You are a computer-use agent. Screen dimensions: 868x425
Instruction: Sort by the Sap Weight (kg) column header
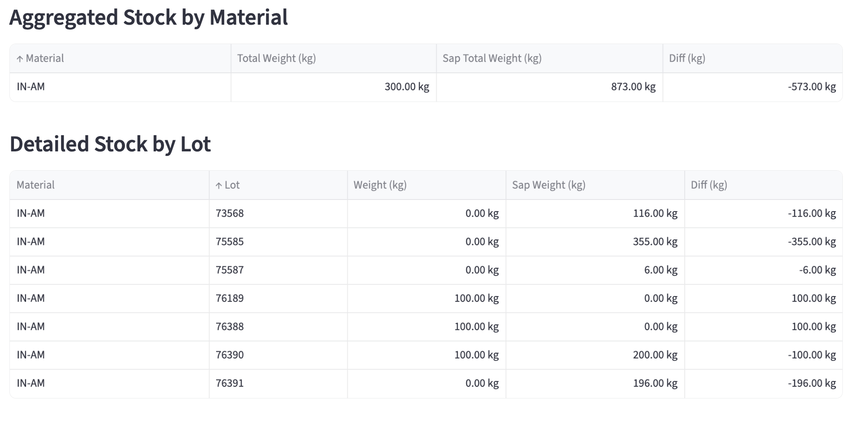[x=549, y=185]
